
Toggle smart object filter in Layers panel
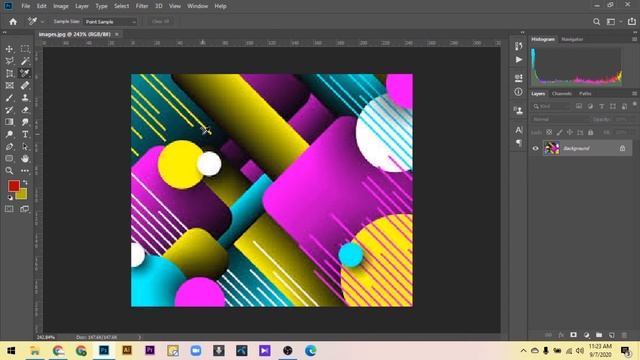tap(624, 106)
